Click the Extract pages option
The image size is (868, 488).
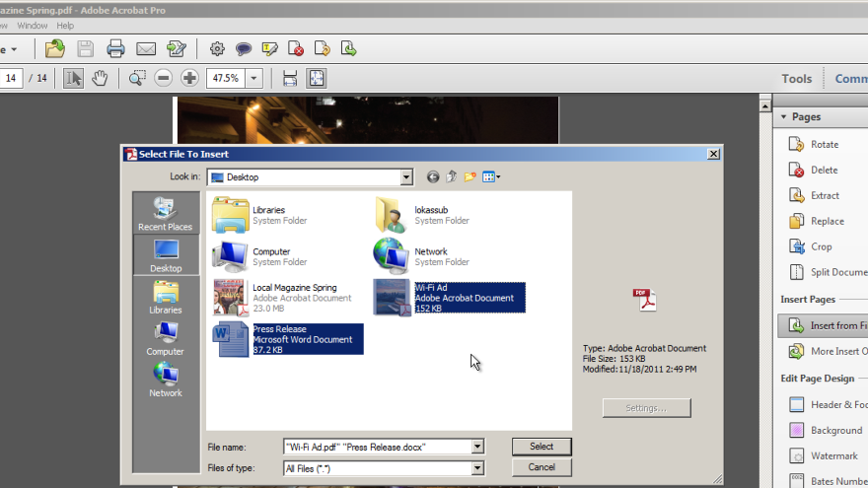[x=814, y=195]
